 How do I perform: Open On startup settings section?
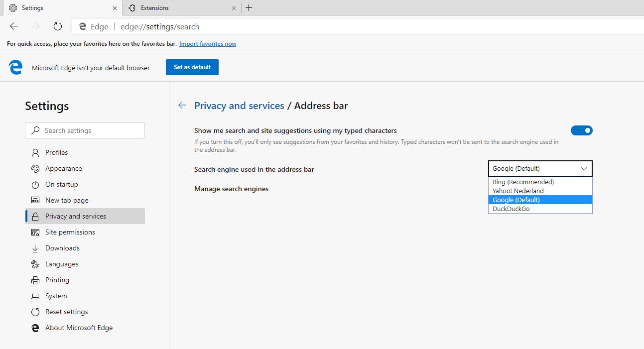click(61, 184)
